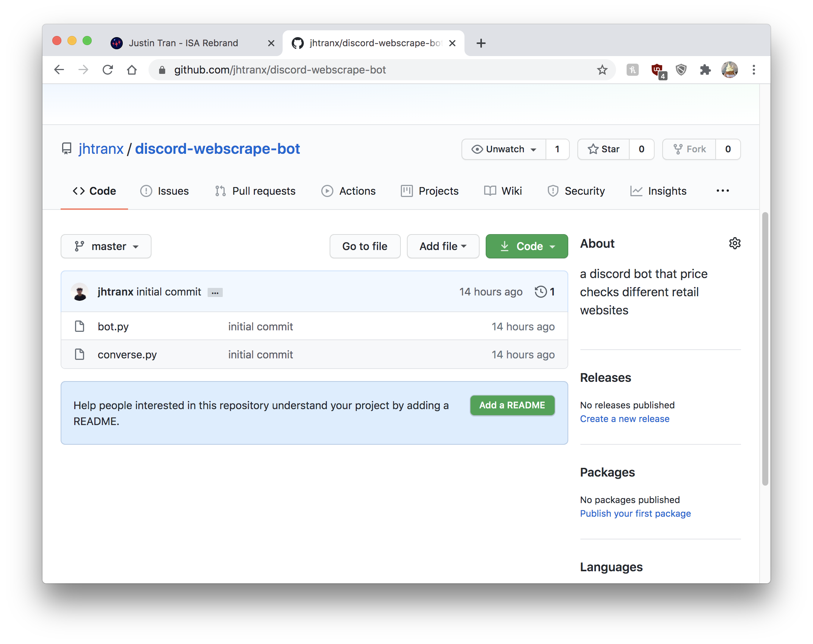The width and height of the screenshot is (813, 644).
Task: Click Create a new release link
Action: click(625, 419)
